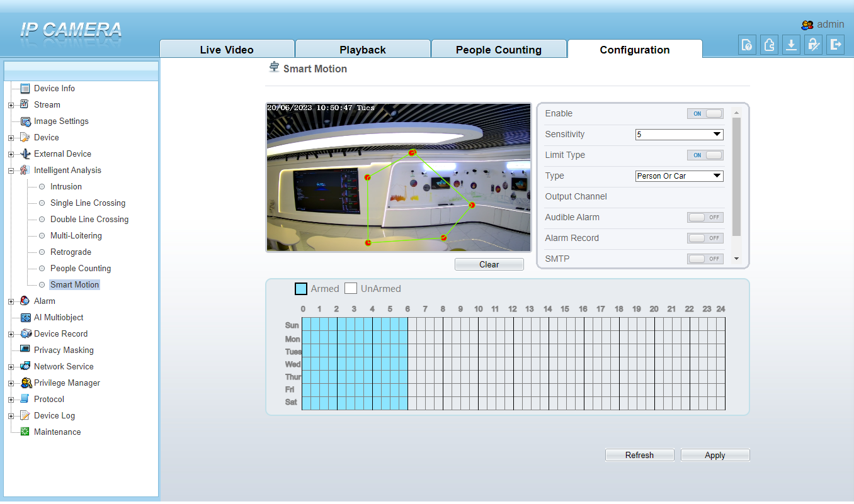Screen dimensions: 854x504
Task: Click the logout exit icon
Action: point(835,45)
